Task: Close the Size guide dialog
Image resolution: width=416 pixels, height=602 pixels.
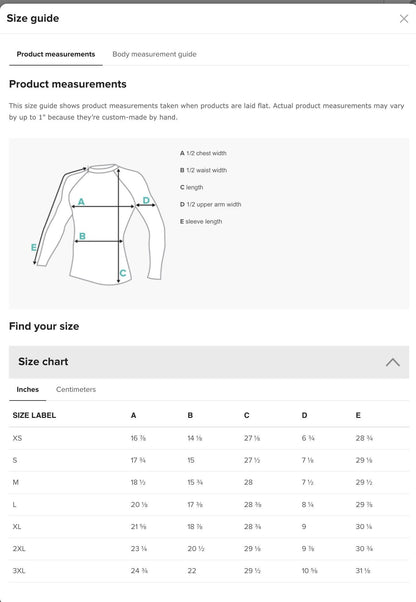Action: click(404, 19)
